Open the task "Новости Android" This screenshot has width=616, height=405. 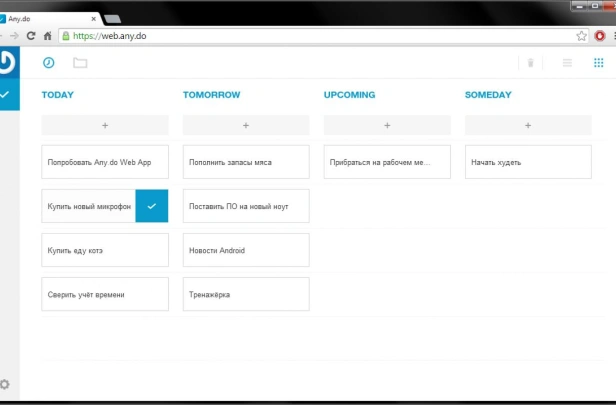pos(246,250)
